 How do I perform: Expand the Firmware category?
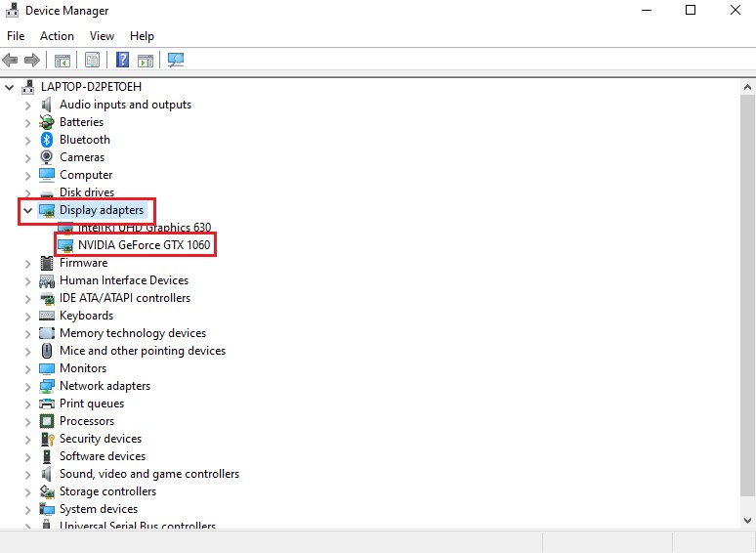pos(28,263)
